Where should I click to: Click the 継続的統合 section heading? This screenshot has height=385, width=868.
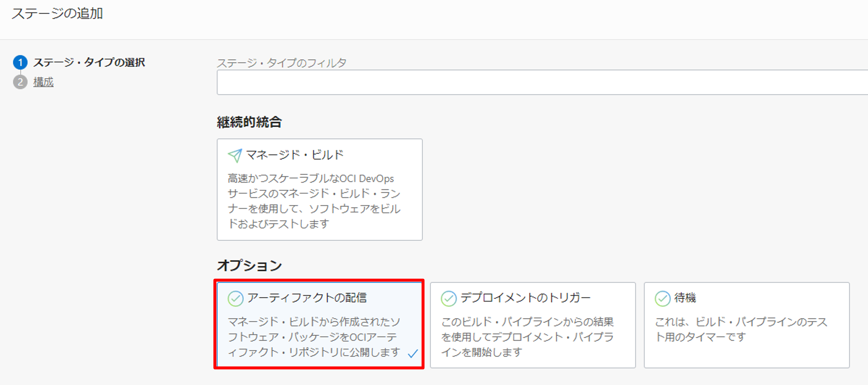pos(249,122)
